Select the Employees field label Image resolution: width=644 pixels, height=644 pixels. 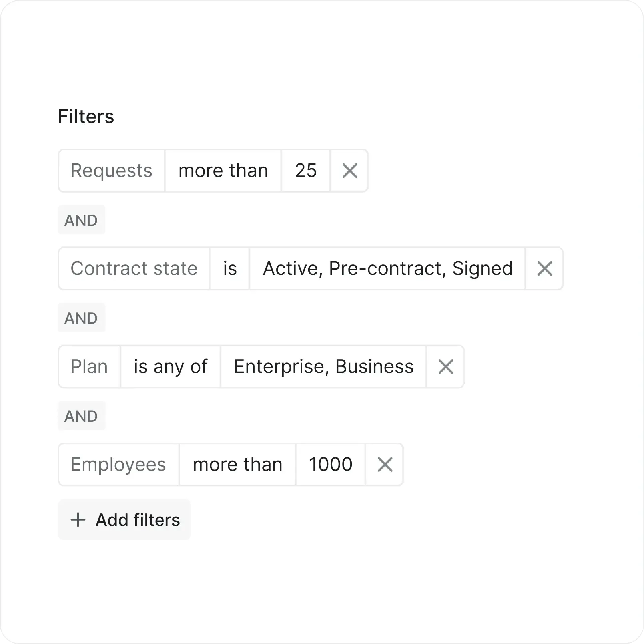pyautogui.click(x=118, y=464)
